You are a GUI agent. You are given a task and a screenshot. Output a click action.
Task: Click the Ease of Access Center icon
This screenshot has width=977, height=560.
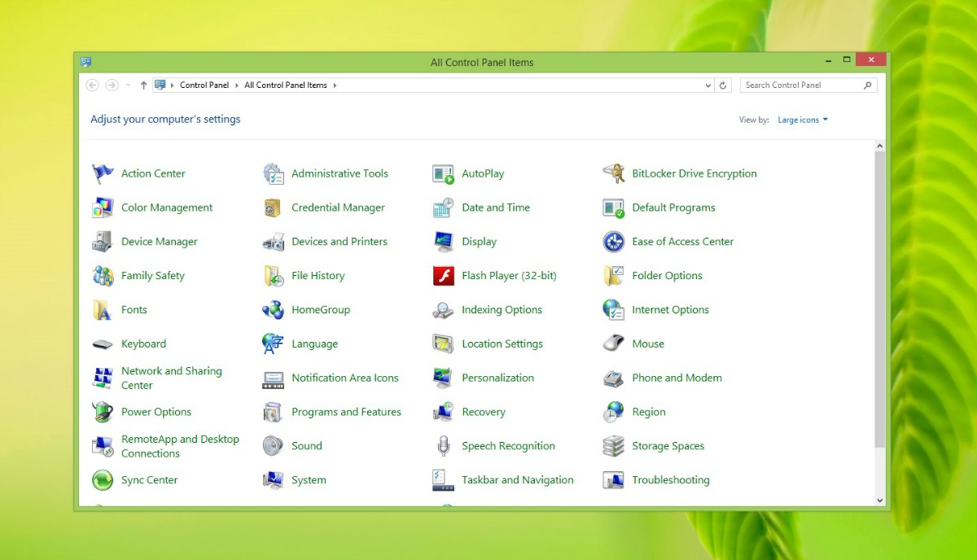(x=613, y=242)
